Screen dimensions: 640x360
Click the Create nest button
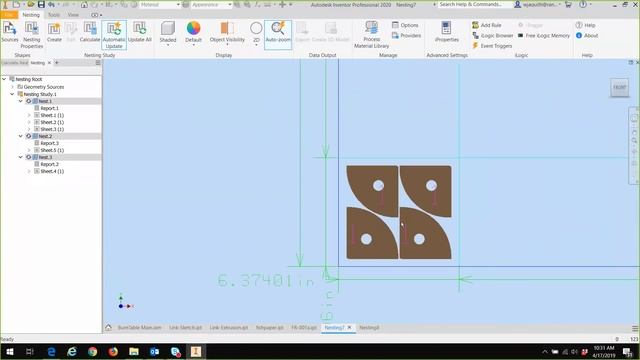[x=54, y=32]
